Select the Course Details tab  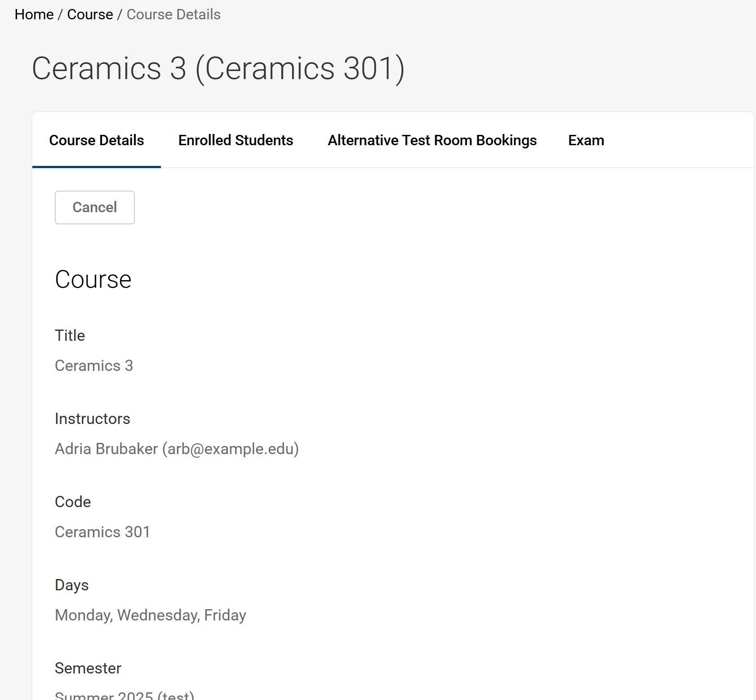96,140
